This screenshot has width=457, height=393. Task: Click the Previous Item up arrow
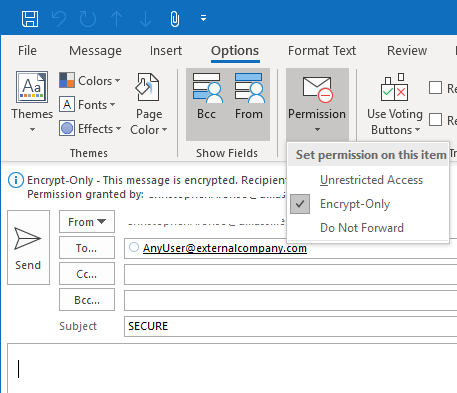[x=116, y=19]
